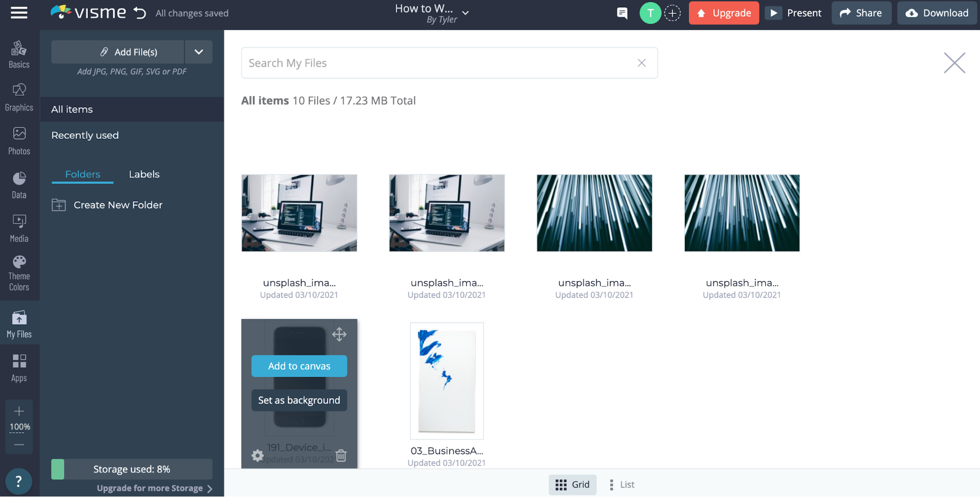
Task: Open the help question mark
Action: (x=19, y=481)
